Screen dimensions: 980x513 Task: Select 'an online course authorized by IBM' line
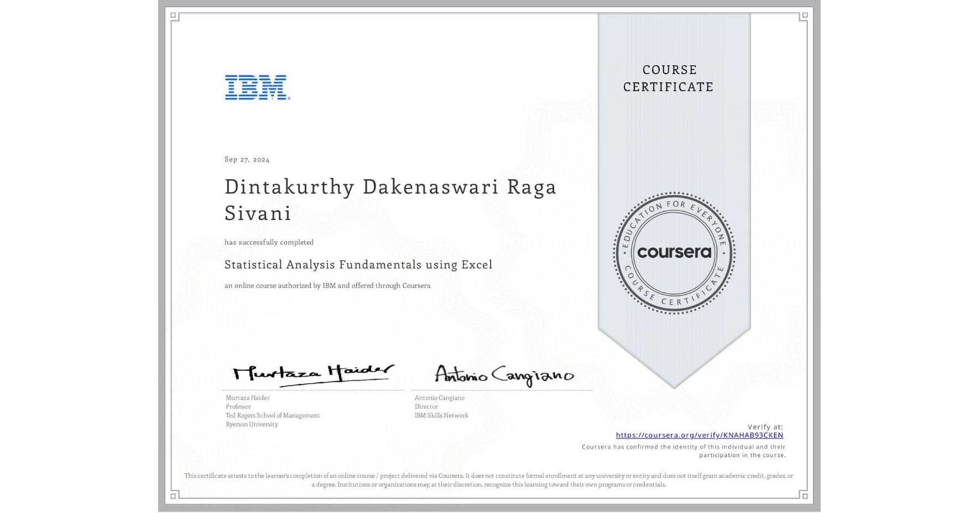click(x=327, y=286)
